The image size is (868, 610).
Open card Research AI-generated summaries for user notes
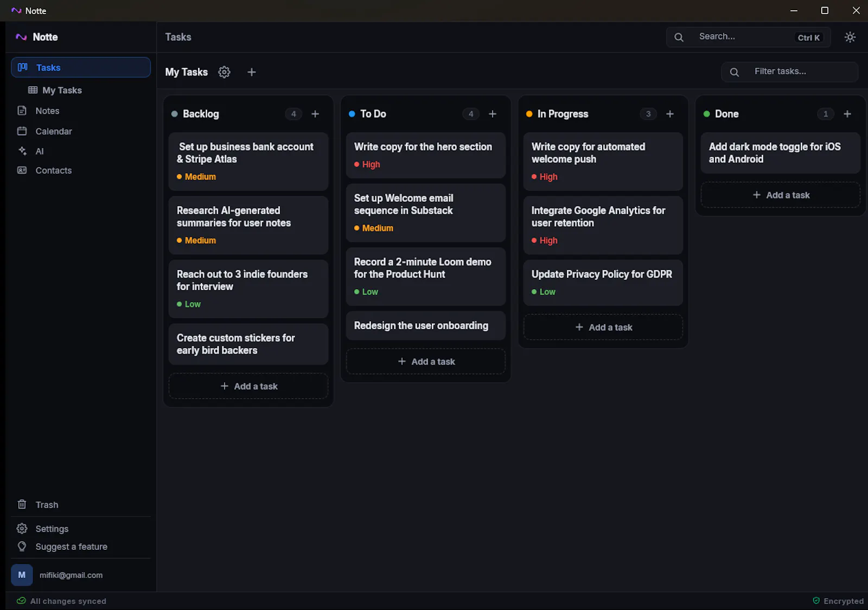[248, 225]
